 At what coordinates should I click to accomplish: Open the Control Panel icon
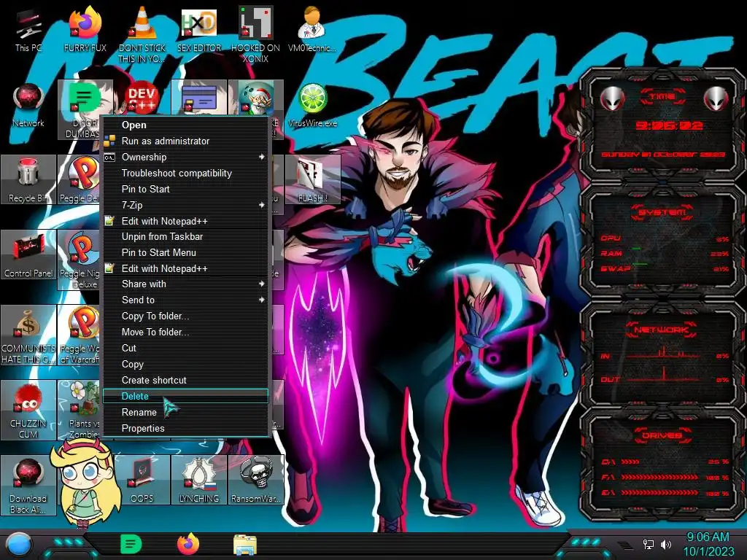(28, 255)
